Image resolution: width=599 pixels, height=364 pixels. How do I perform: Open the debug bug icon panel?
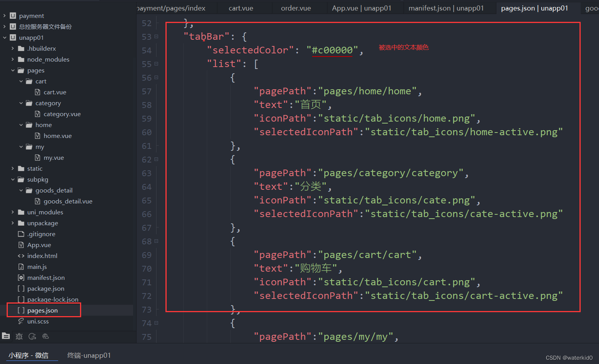point(19,336)
